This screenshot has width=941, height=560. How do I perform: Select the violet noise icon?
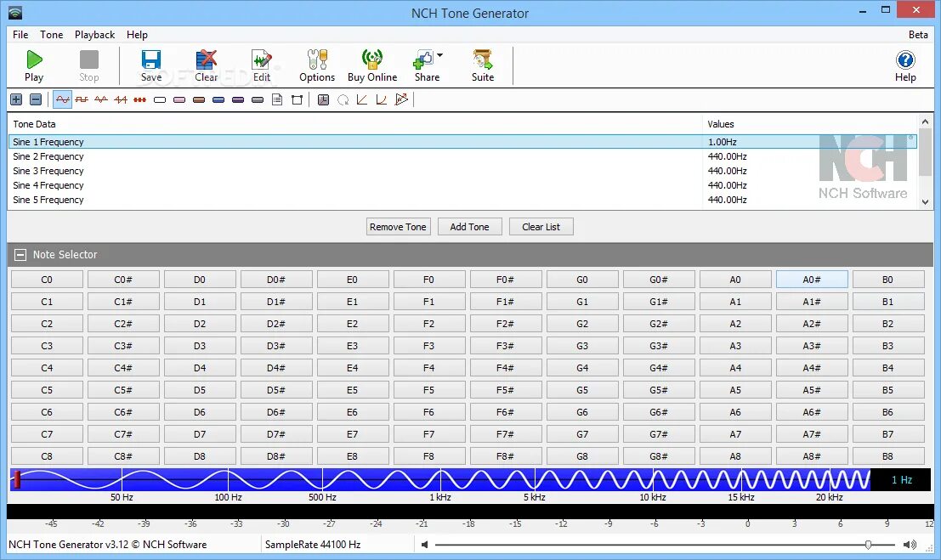point(238,99)
